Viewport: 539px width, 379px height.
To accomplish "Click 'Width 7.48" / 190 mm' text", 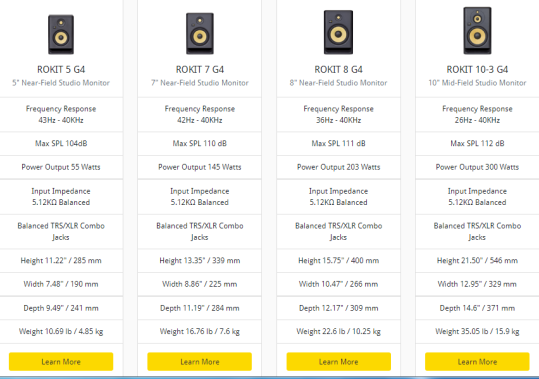I will (x=61, y=284).
